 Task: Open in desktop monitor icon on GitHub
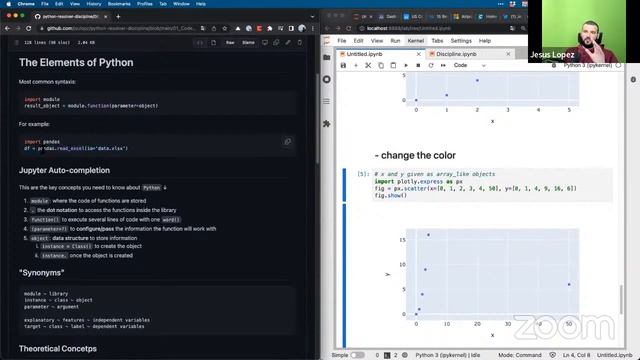[265, 42]
